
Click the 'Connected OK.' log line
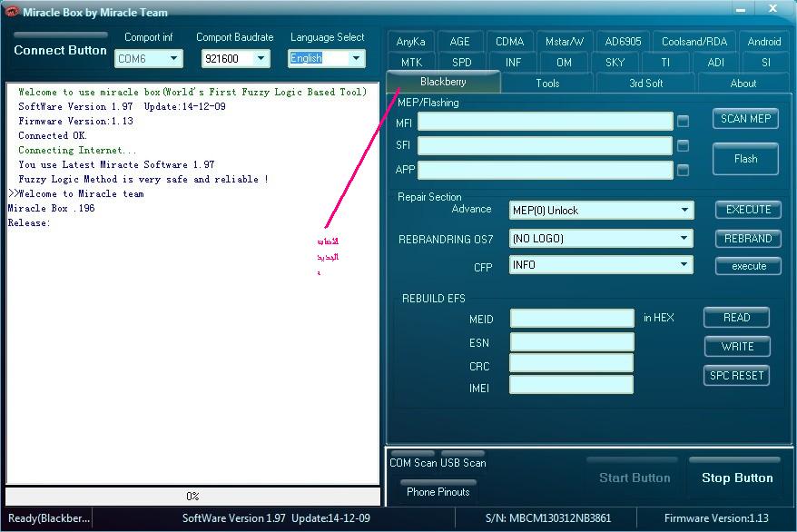click(53, 135)
